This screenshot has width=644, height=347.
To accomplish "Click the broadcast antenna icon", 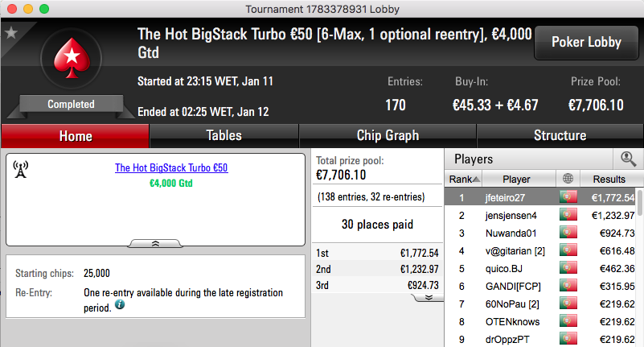I will [21, 169].
